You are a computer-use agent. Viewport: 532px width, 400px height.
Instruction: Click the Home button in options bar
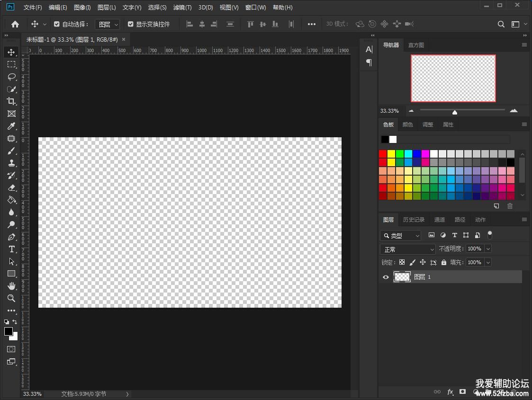click(15, 24)
